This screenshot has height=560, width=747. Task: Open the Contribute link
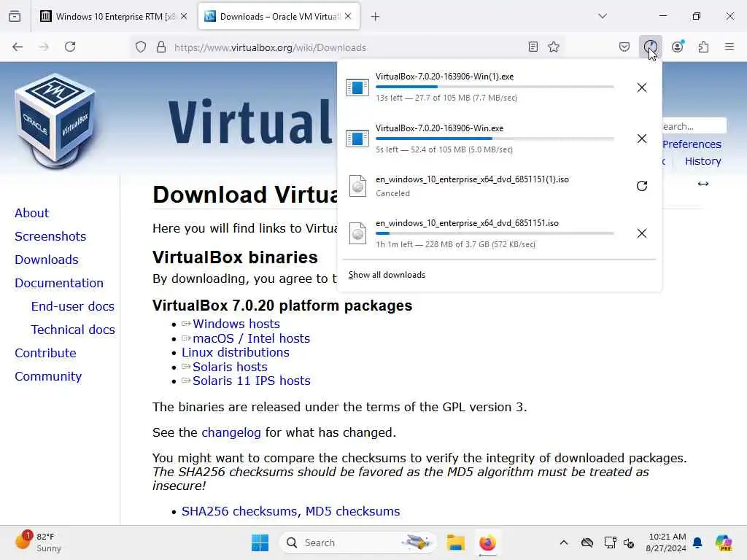click(x=45, y=353)
